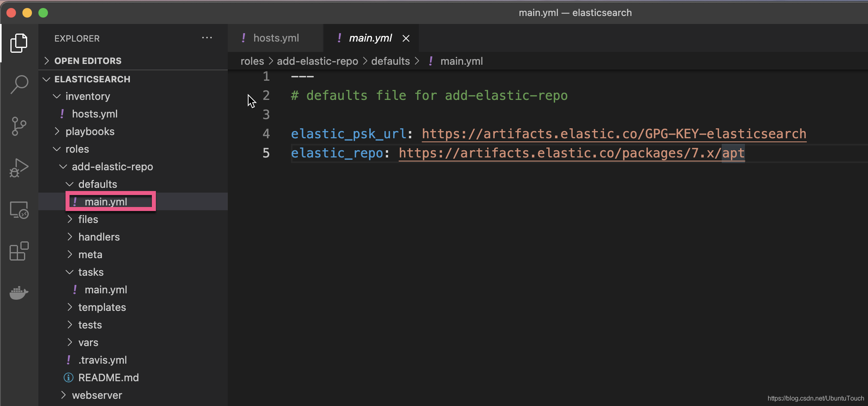The width and height of the screenshot is (868, 406).
Task: Click line number 3 in the gutter
Action: (x=266, y=115)
